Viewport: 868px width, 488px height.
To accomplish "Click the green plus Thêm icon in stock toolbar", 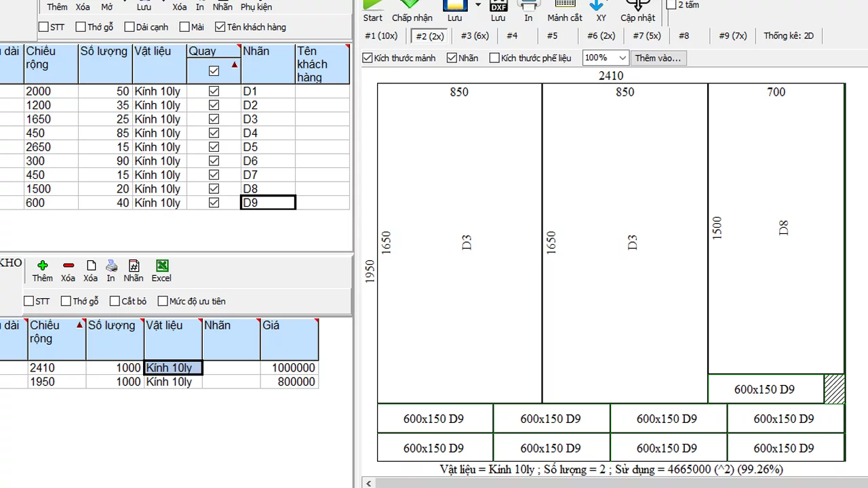I will coord(42,266).
